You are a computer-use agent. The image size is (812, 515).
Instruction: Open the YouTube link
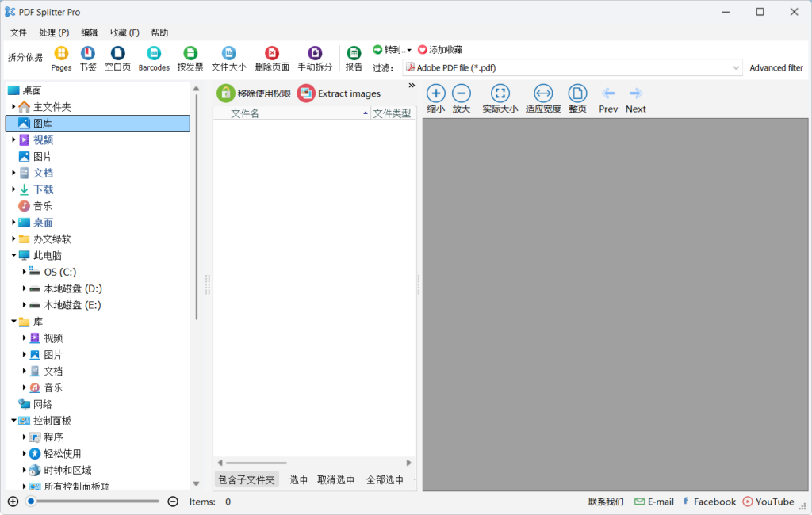768,502
